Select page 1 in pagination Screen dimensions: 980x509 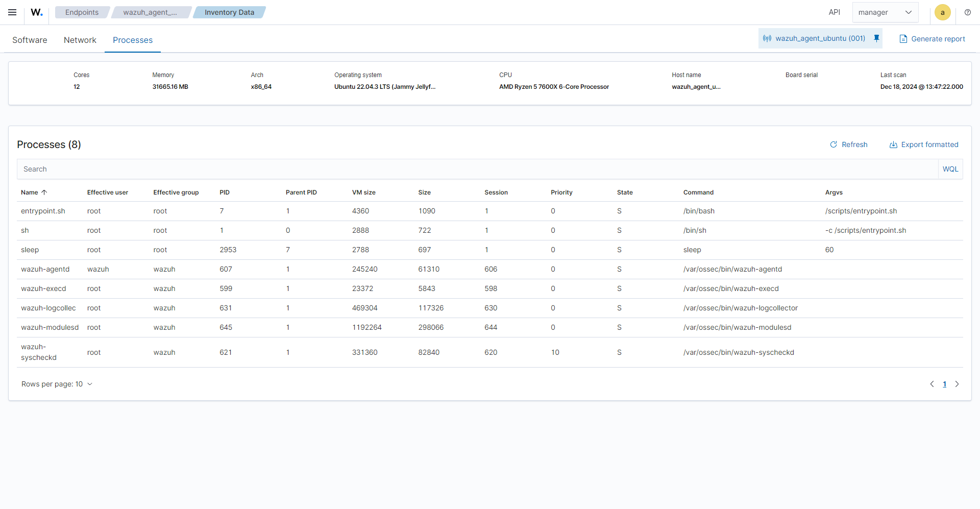click(x=944, y=384)
